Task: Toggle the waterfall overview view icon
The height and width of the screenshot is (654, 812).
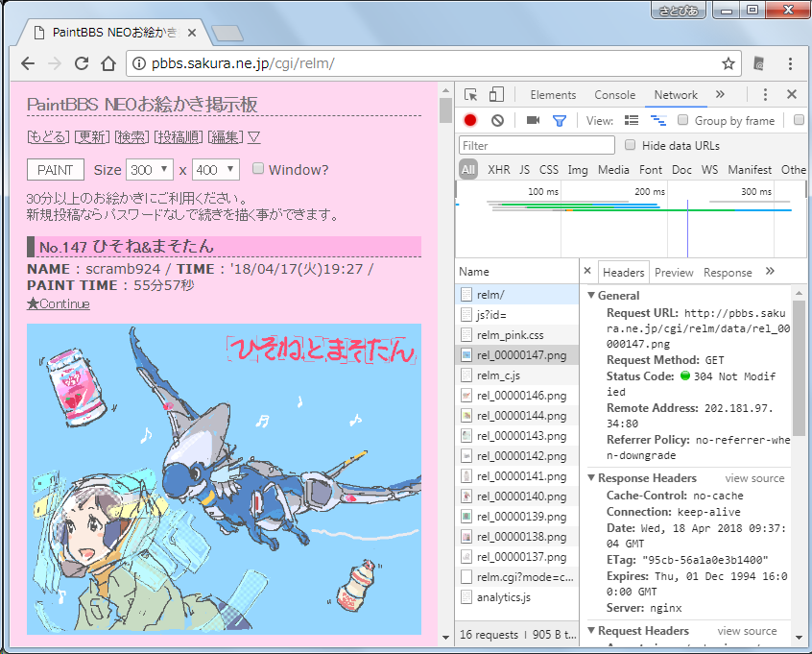Action: point(658,120)
